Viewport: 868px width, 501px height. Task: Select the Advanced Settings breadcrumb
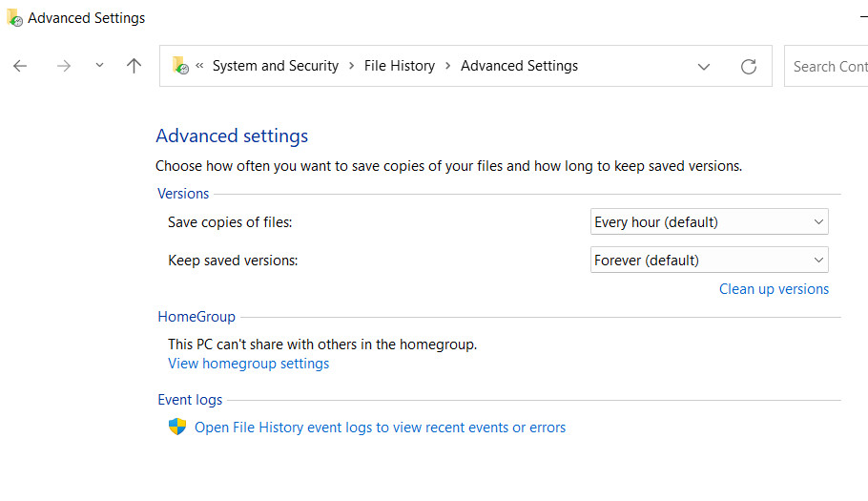pyautogui.click(x=519, y=66)
